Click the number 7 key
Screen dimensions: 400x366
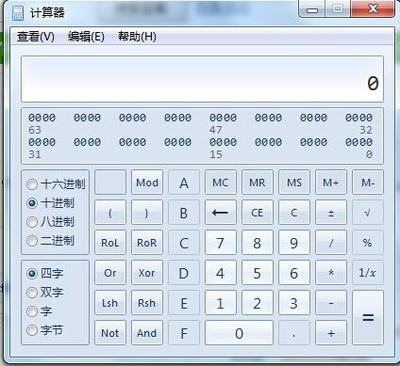point(221,243)
